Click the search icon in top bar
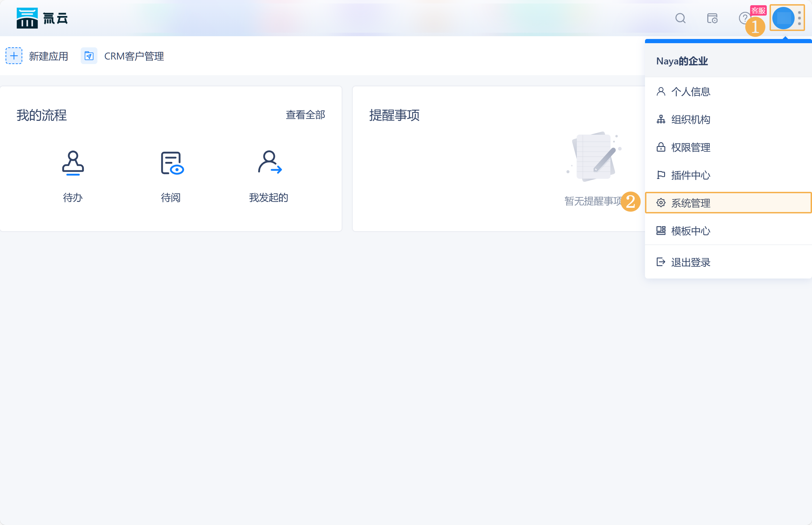 pyautogui.click(x=680, y=18)
